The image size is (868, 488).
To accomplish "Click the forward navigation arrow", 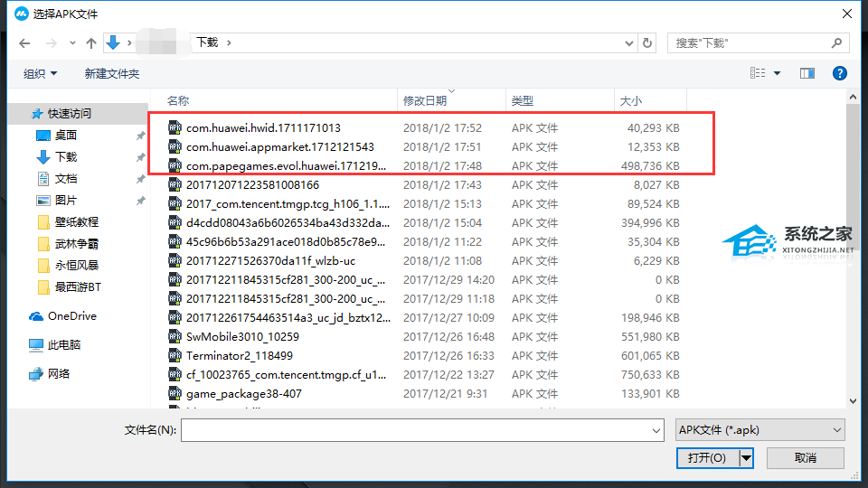I will [x=51, y=43].
